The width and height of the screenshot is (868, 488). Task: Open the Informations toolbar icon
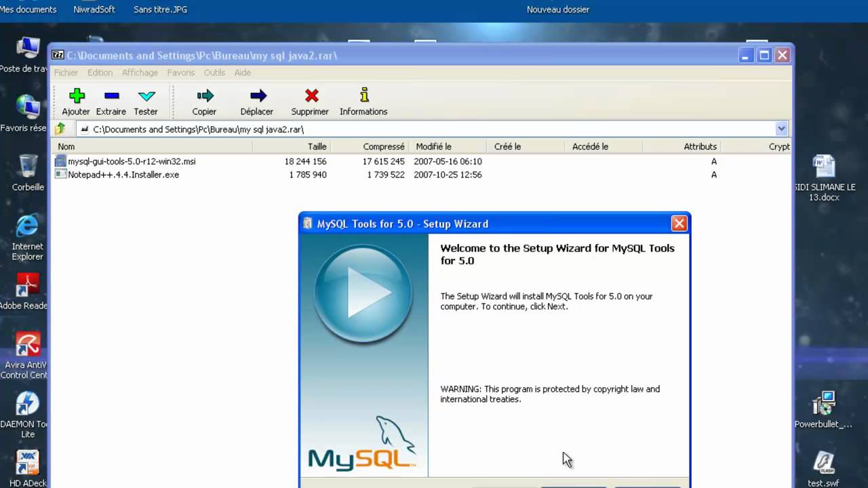[x=364, y=95]
